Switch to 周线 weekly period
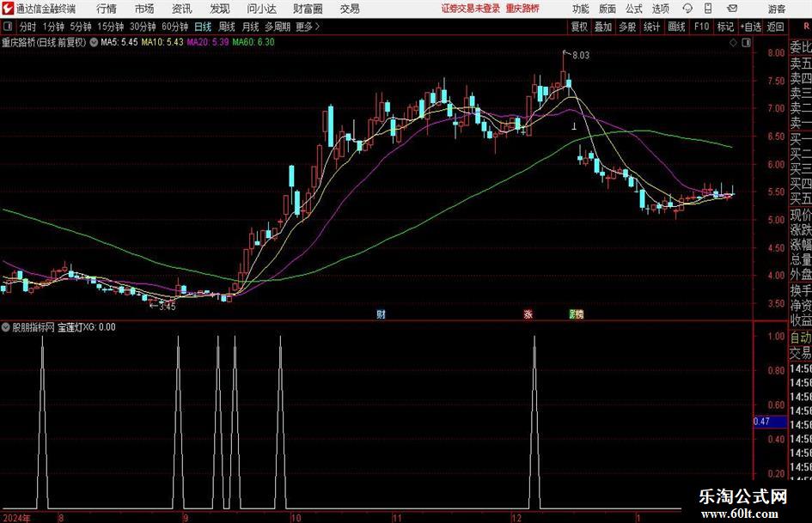The height and width of the screenshot is (523, 812). point(227,27)
